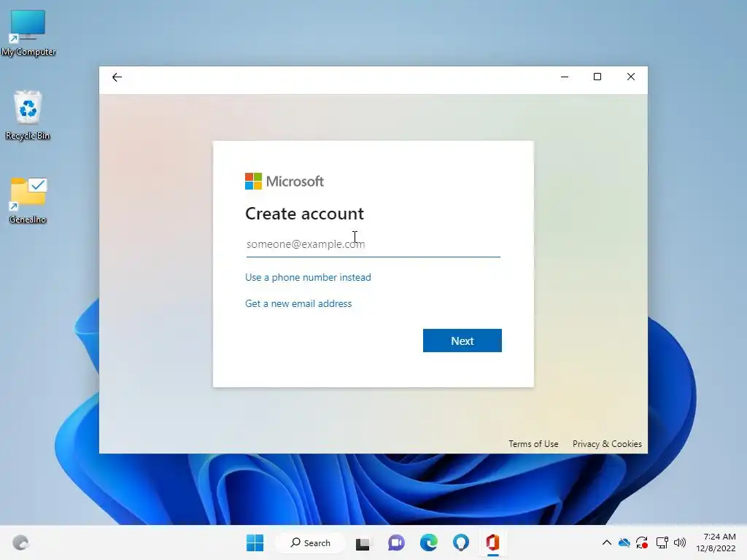Click 'Use a phone number instead' link
This screenshot has width=747, height=560.
point(308,277)
